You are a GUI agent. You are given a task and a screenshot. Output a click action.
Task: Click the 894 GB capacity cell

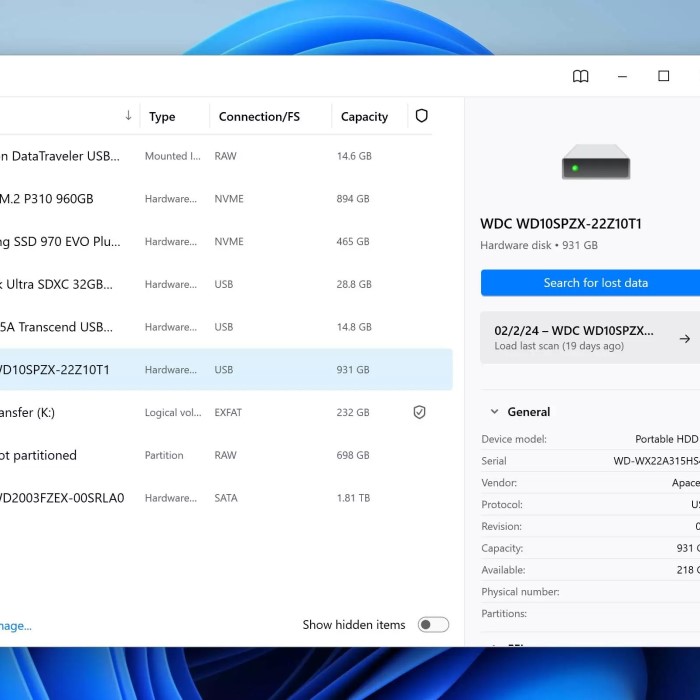coord(353,199)
